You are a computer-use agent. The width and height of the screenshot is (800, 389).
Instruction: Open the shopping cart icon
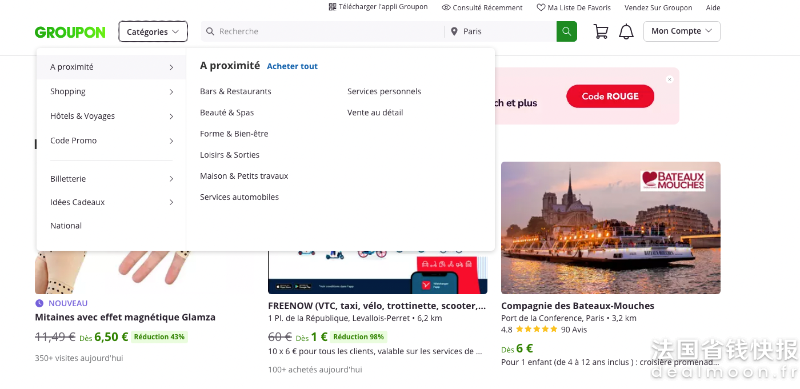(601, 32)
